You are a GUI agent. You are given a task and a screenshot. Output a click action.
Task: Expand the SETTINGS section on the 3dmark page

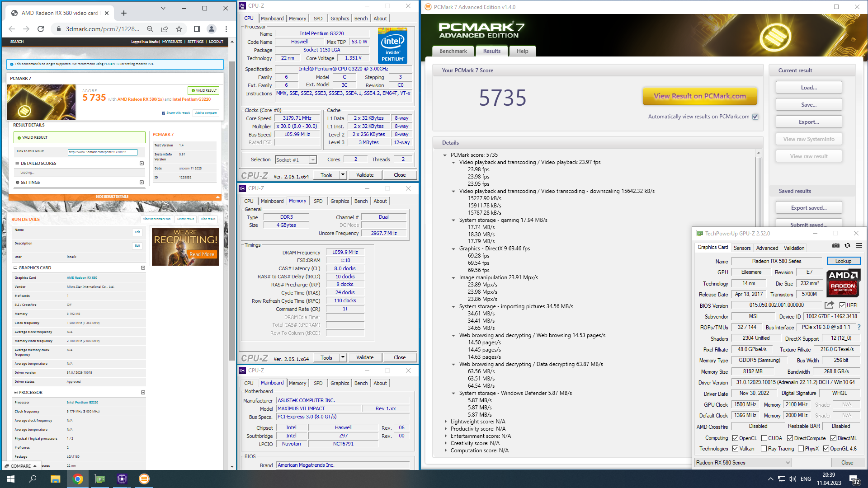pyautogui.click(x=142, y=183)
